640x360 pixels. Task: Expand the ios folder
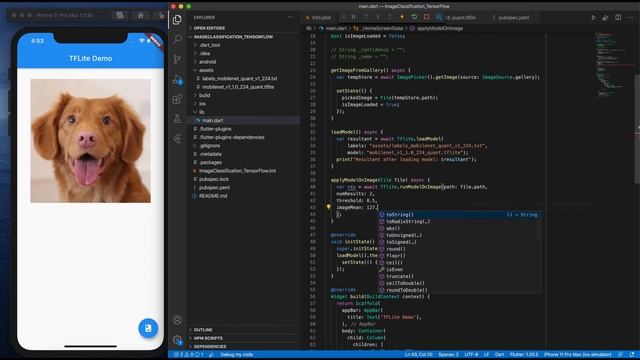[202, 104]
